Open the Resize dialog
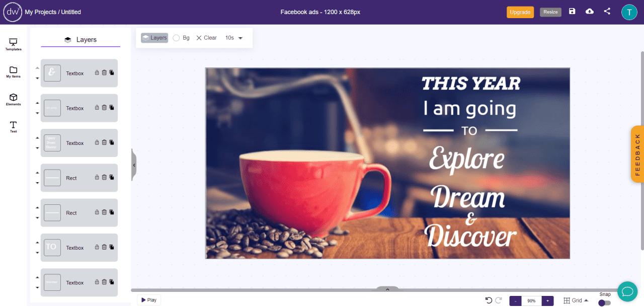 (x=550, y=12)
